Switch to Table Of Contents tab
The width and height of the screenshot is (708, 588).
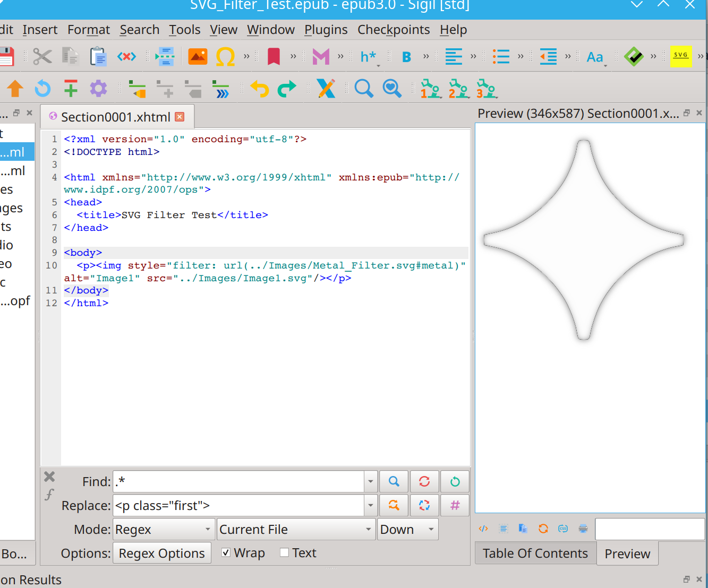535,554
